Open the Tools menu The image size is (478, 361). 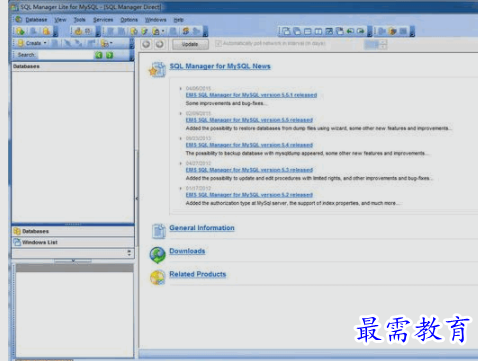pos(79,20)
